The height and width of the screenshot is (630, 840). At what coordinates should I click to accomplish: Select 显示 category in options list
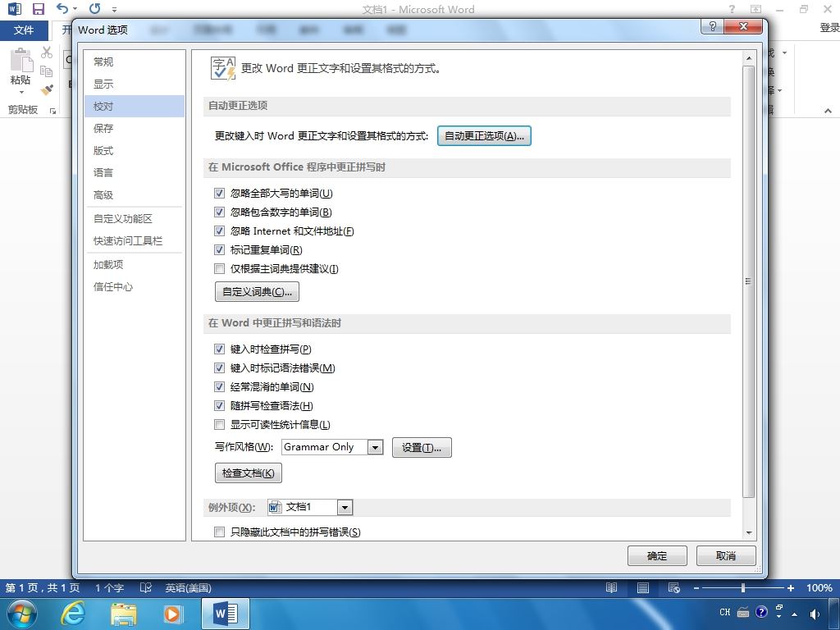point(134,84)
